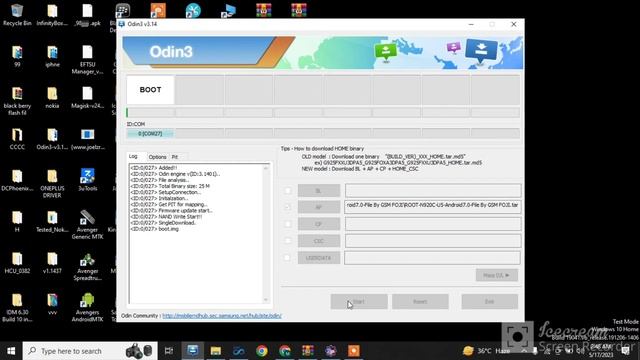The image size is (640, 360).
Task: Open the Odin Community link
Action: pyautogui.click(x=222, y=316)
